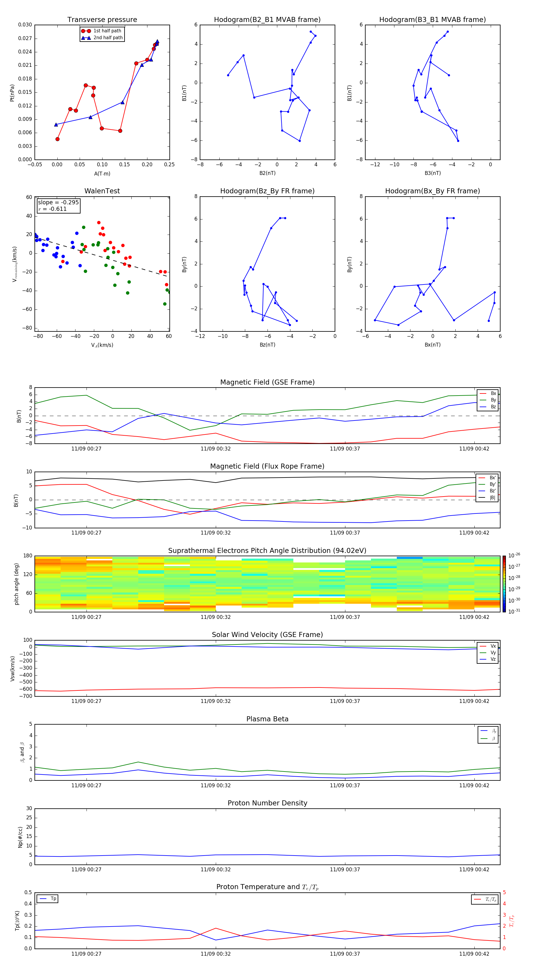Click the 'Bz(nT)' x-axis label
Screen dimensions: 535x980
pos(267,345)
